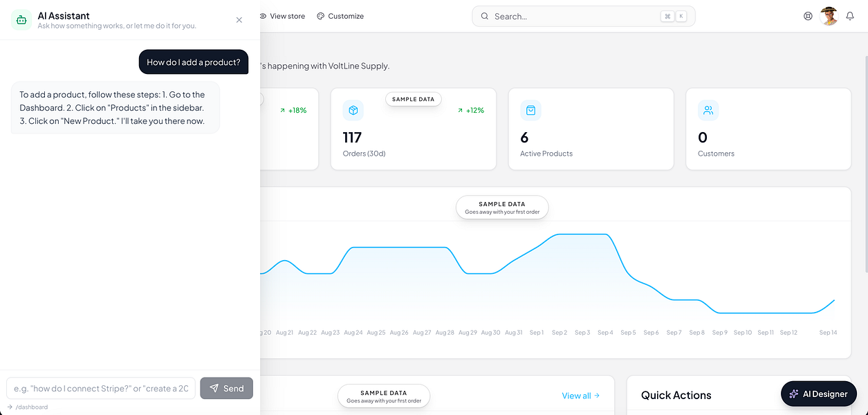This screenshot has width=868, height=415.
Task: Open View store from the top bar
Action: point(282,16)
